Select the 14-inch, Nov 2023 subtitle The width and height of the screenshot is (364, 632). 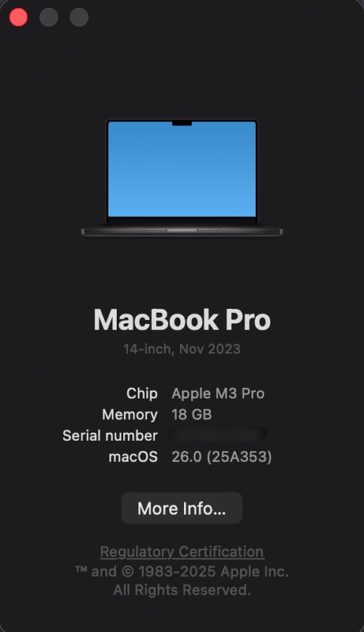[x=182, y=348]
